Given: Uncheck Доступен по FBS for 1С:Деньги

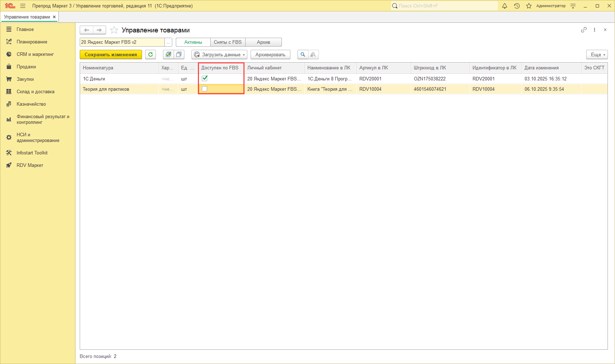Looking at the screenshot, I should 205,78.
